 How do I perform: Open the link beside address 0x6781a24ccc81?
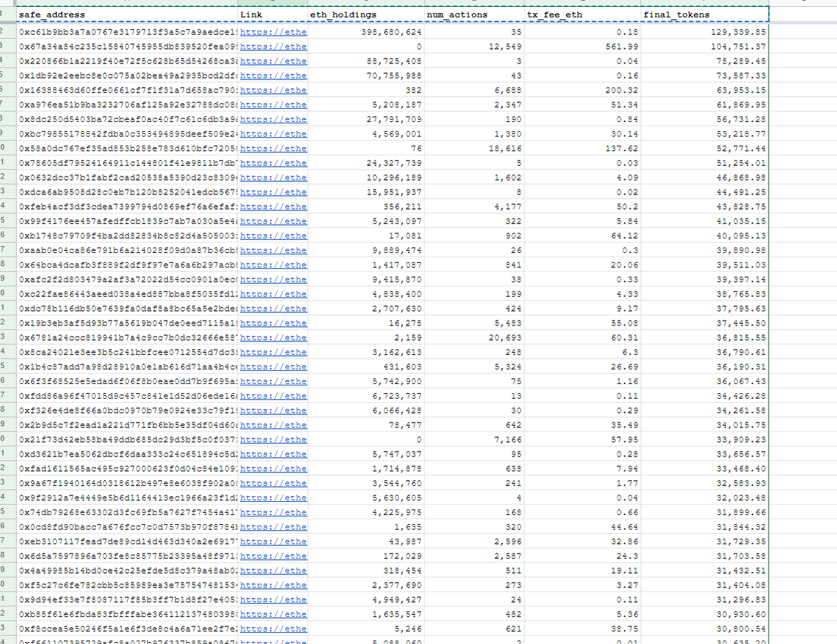pos(273,337)
